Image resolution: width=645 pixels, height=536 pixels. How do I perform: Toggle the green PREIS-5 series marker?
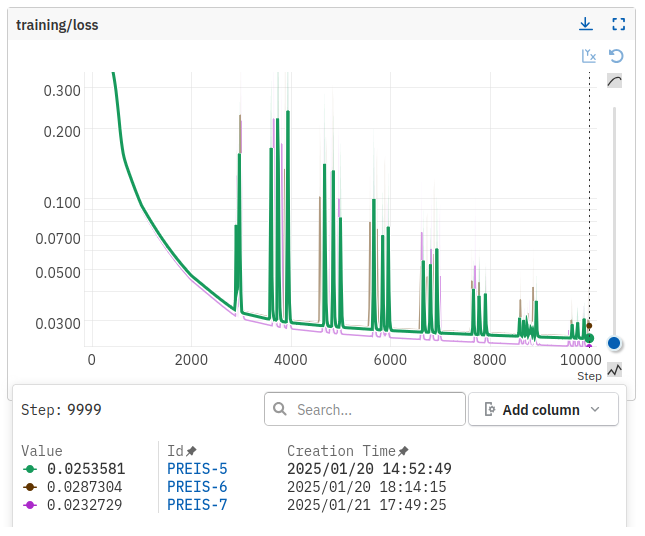pyautogui.click(x=30, y=468)
